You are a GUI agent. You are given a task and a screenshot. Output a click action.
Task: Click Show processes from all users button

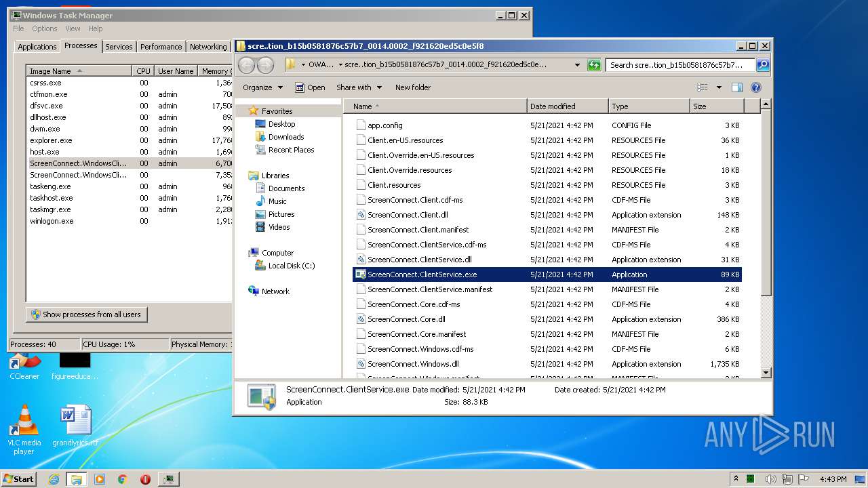click(x=86, y=314)
